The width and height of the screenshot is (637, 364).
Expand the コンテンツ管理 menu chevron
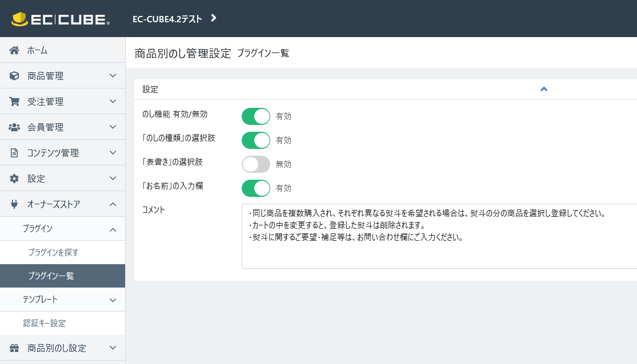113,152
